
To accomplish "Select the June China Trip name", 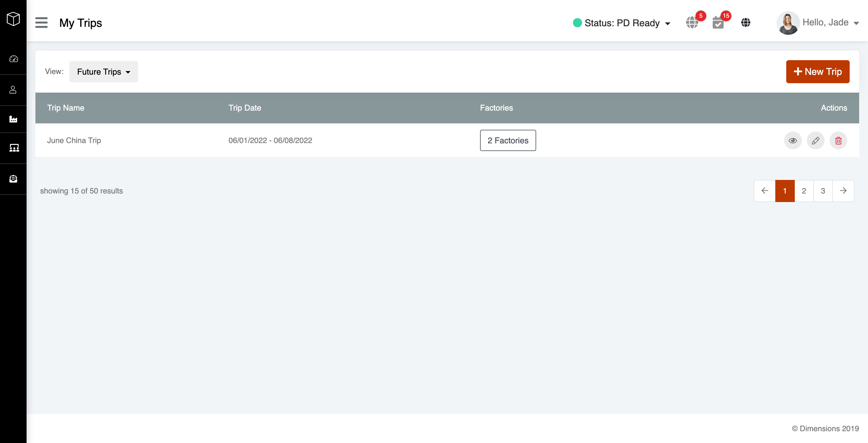I will coord(74,140).
